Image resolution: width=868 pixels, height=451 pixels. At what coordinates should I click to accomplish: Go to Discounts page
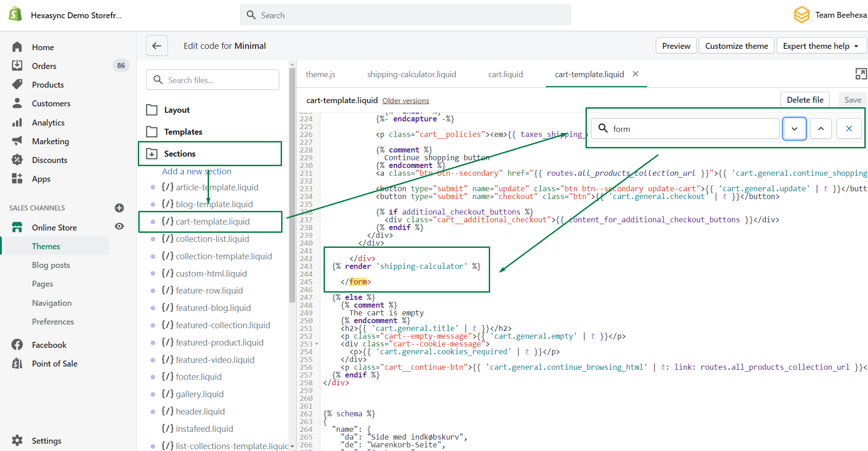click(50, 160)
